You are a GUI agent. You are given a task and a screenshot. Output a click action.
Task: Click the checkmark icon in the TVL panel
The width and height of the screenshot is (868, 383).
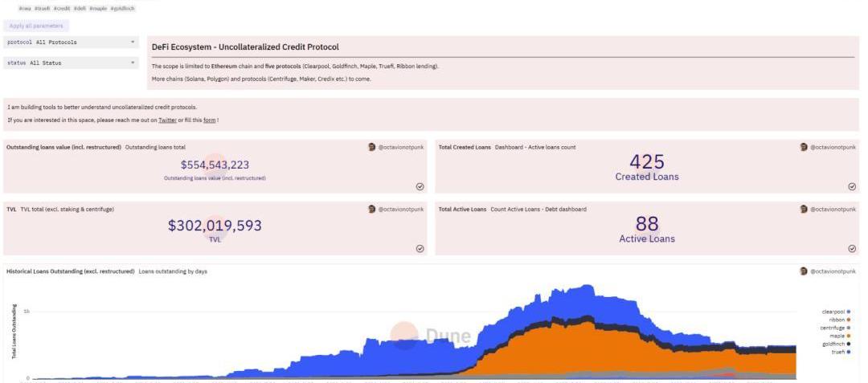pyautogui.click(x=420, y=249)
